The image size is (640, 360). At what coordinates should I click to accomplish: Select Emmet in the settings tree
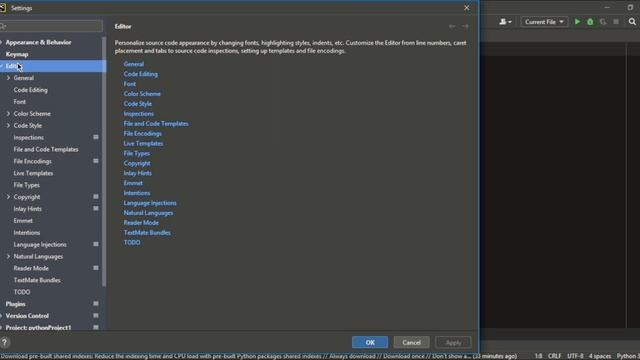23,220
